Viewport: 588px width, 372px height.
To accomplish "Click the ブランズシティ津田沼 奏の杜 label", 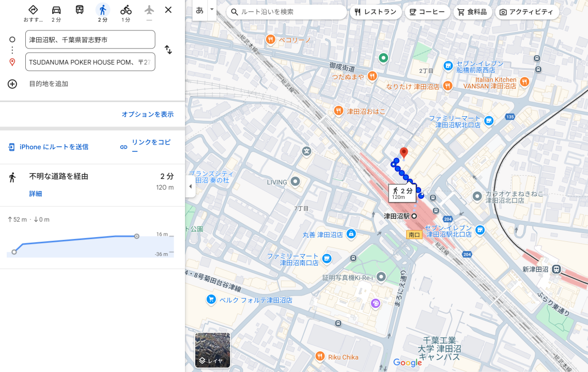I will [x=211, y=177].
